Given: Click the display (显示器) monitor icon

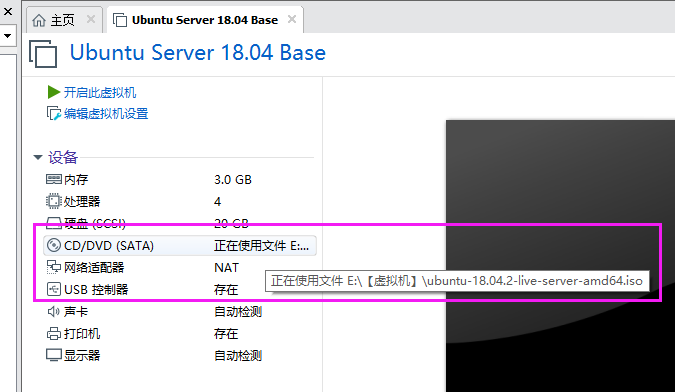Looking at the screenshot, I should 54,355.
